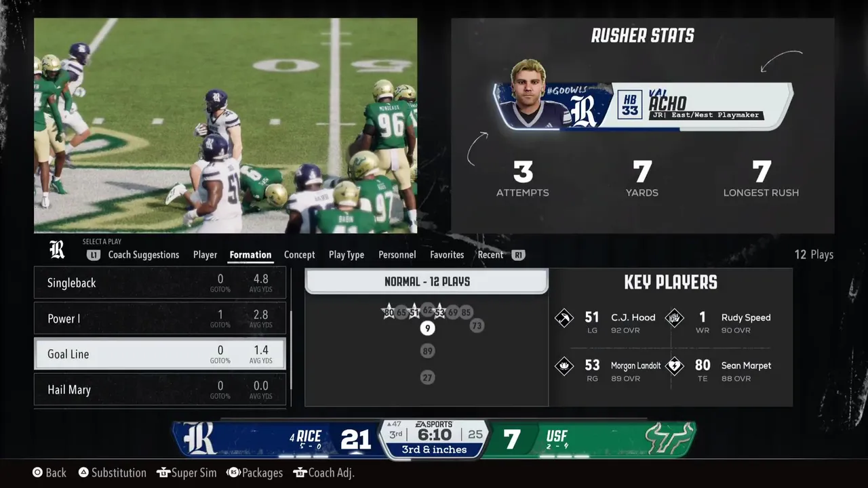Click the R1 bumper icon

click(519, 255)
